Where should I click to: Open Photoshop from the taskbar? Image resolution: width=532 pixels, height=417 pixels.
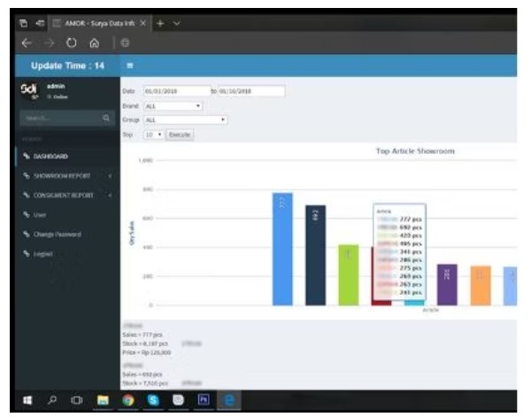[204, 399]
